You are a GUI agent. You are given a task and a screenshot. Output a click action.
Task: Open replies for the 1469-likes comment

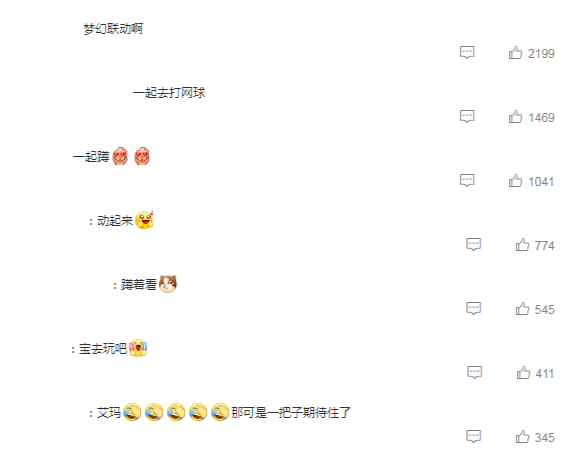point(467,116)
